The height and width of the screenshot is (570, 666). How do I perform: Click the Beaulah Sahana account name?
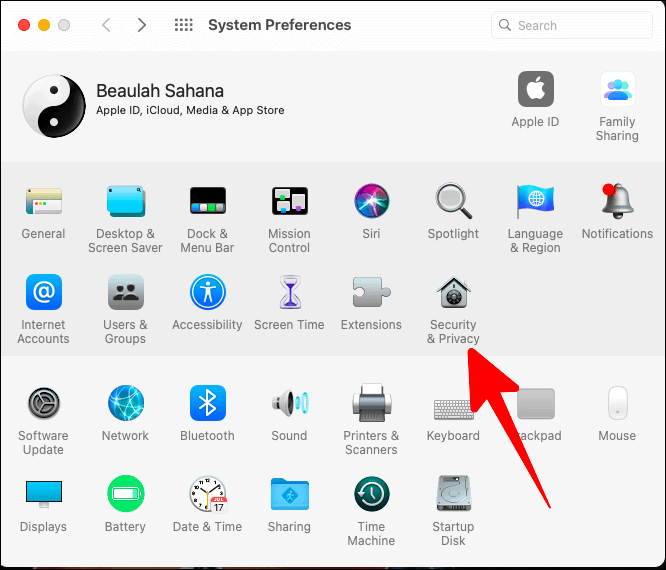tap(160, 91)
